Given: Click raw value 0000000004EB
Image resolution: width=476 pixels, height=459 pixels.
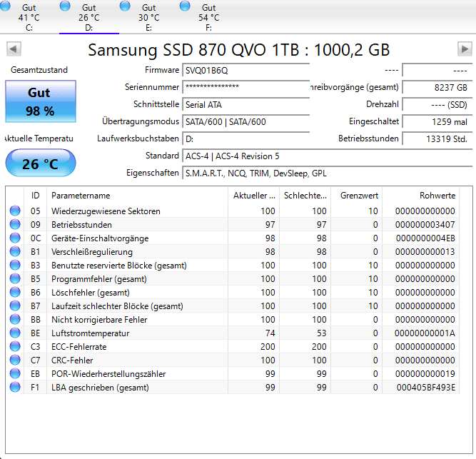Looking at the screenshot, I should point(425,238).
